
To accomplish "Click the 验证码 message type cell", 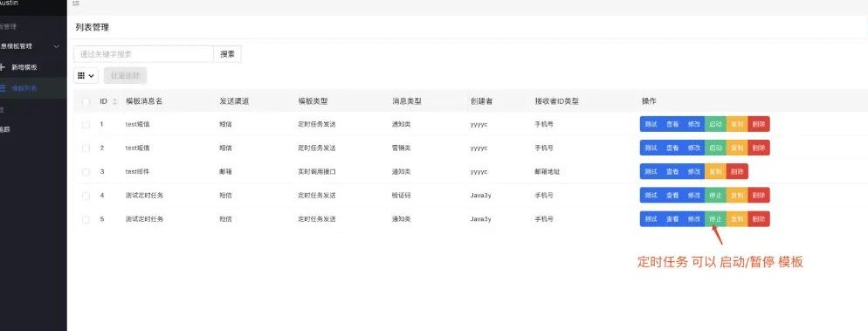I will pos(402,196).
